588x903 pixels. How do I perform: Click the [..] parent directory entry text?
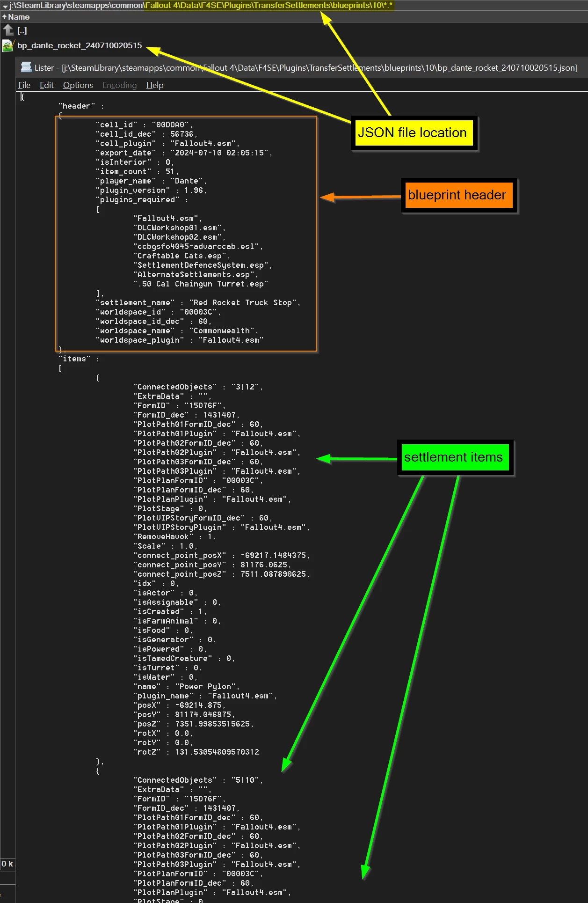(22, 31)
